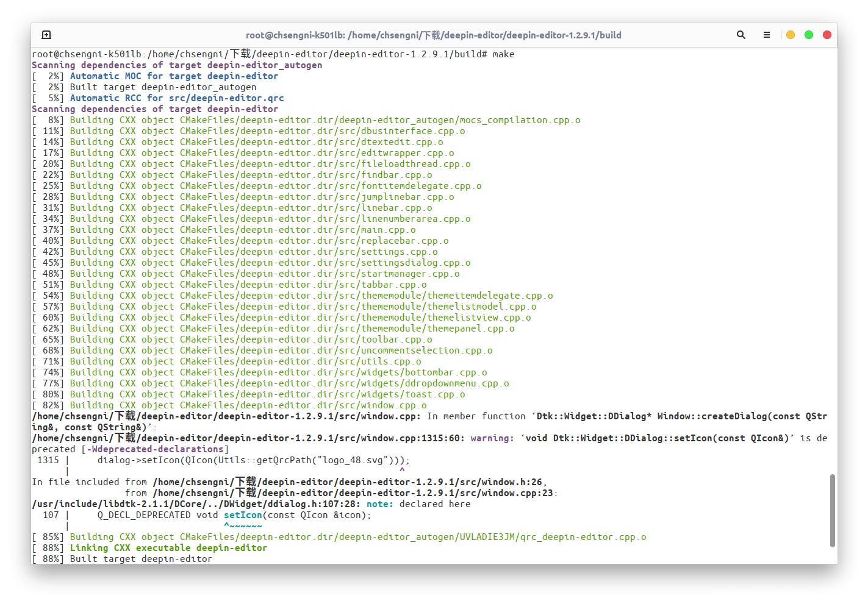Click the "src/tabbar.cpp.o" build line
The image size is (868, 604).
tap(229, 285)
